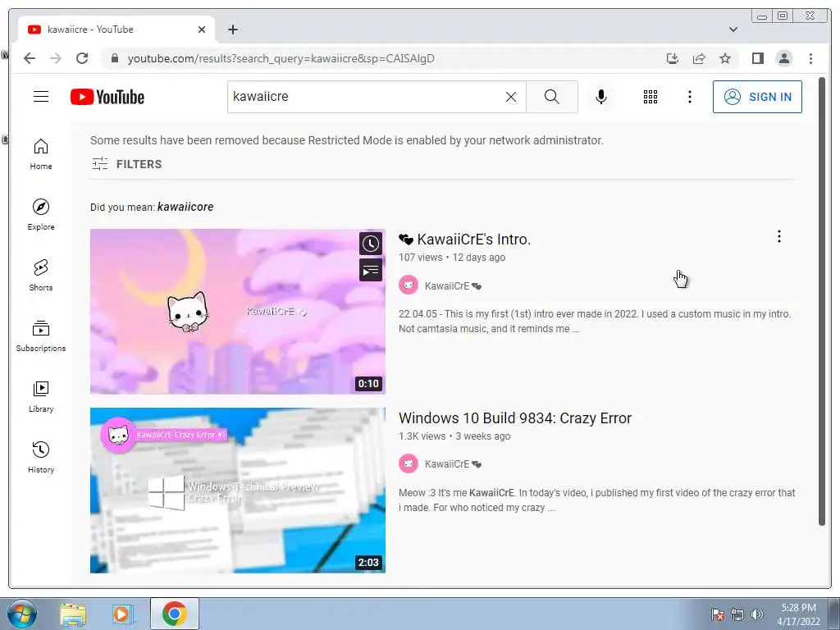The image size is (840, 630).
Task: Open KawaiiCrE avatar under Crazy Error video
Action: click(409, 463)
